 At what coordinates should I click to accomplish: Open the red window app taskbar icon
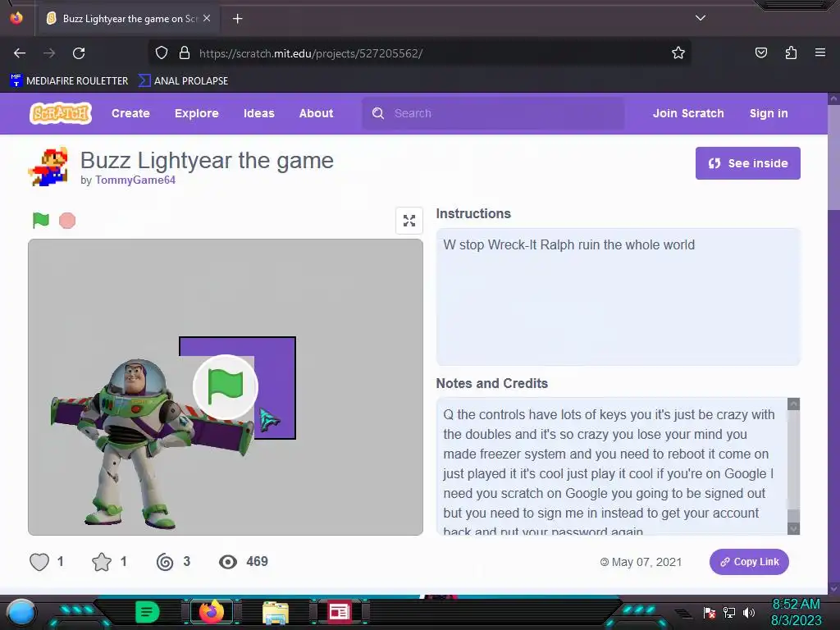point(339,612)
